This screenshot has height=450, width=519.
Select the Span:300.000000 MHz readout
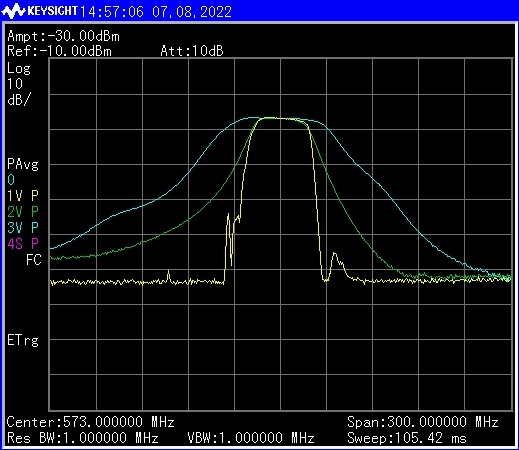pyautogui.click(x=423, y=422)
